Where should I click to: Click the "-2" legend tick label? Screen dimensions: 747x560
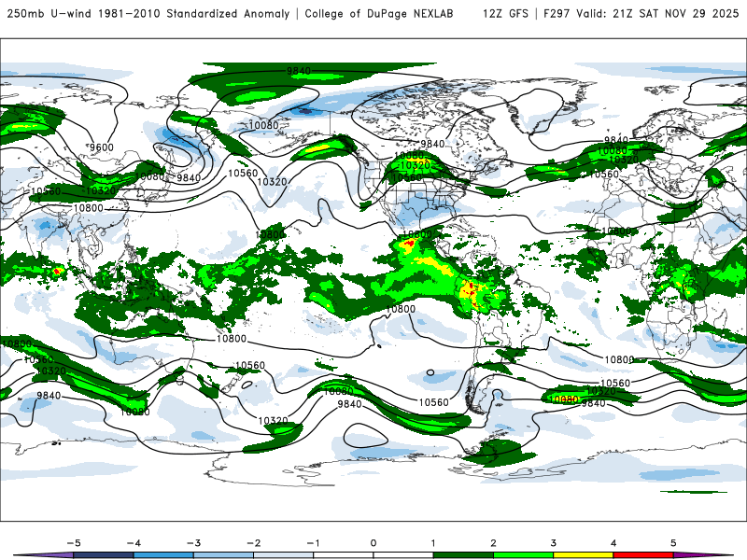[x=253, y=543]
